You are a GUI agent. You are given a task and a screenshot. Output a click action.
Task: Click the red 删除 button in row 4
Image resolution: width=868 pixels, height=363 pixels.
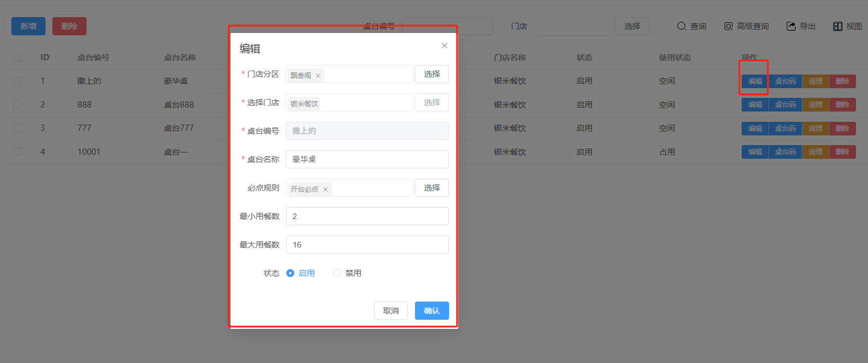click(842, 152)
